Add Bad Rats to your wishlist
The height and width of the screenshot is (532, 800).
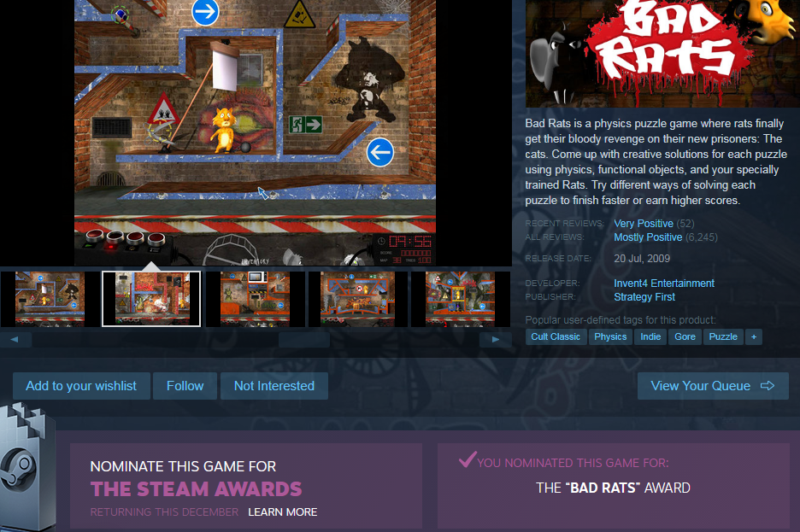tap(81, 386)
